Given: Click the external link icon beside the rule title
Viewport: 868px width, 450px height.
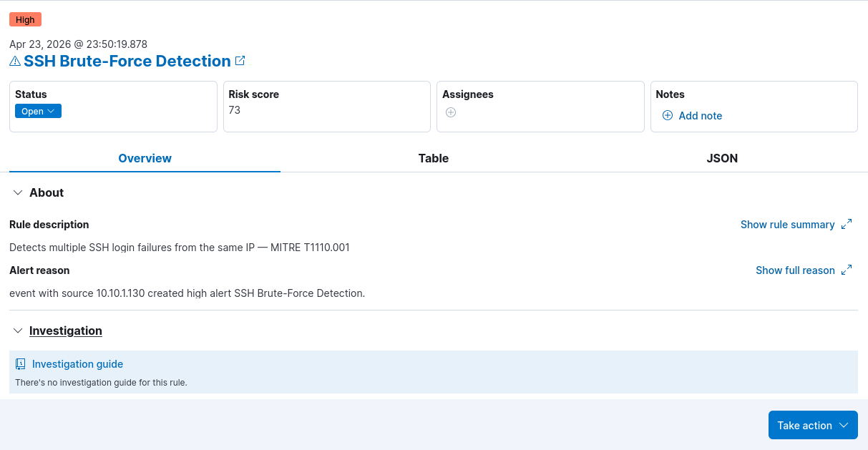Looking at the screenshot, I should (240, 61).
